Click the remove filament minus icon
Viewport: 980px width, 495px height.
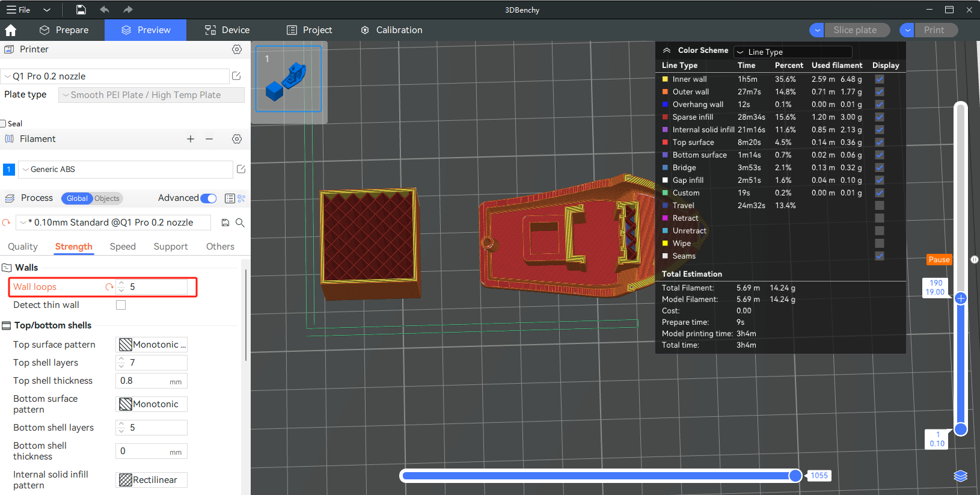pyautogui.click(x=209, y=139)
